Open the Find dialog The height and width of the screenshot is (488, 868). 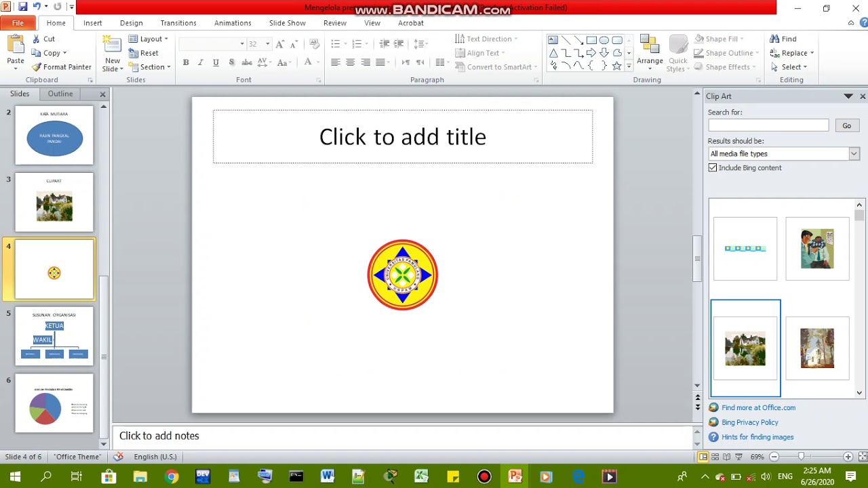point(783,39)
